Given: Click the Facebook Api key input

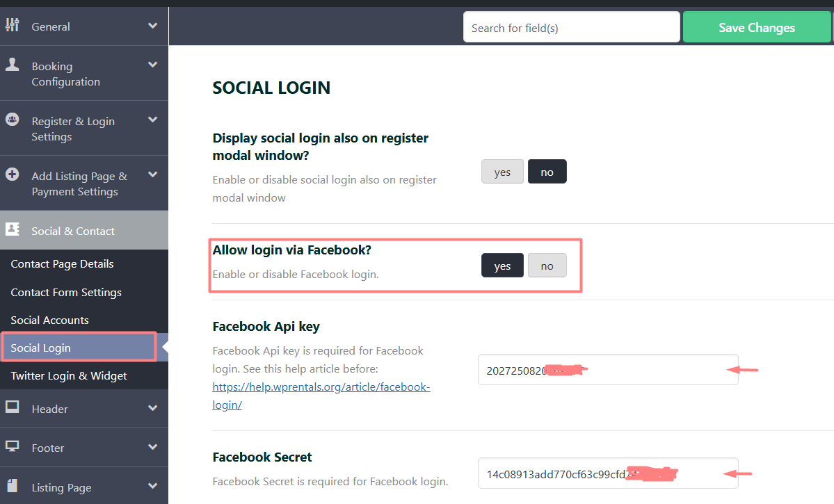Looking at the screenshot, I should point(608,370).
